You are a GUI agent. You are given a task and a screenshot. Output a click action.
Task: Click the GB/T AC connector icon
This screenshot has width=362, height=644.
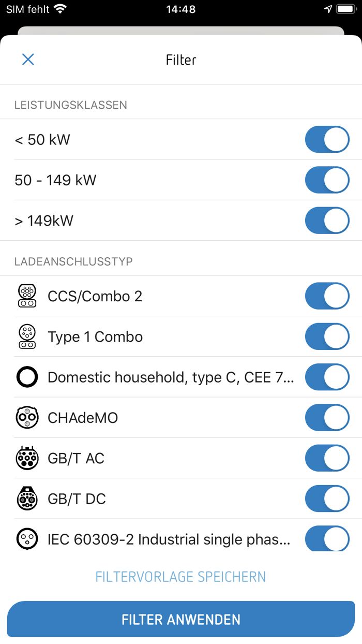(x=27, y=458)
